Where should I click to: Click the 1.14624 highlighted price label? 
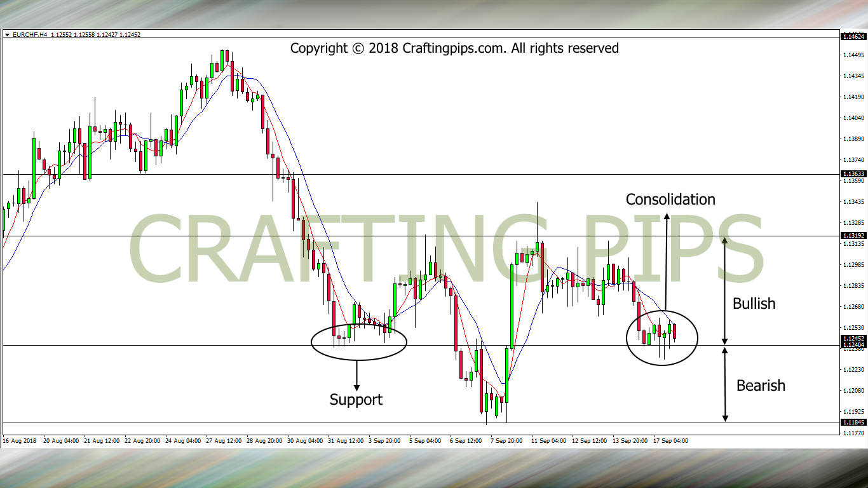(x=852, y=37)
